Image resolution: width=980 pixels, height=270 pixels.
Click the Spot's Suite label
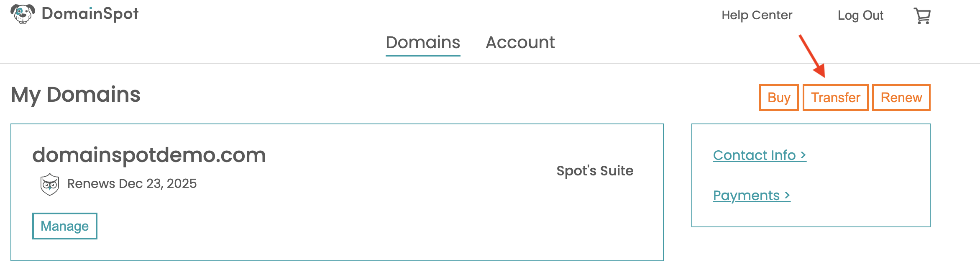click(x=595, y=171)
